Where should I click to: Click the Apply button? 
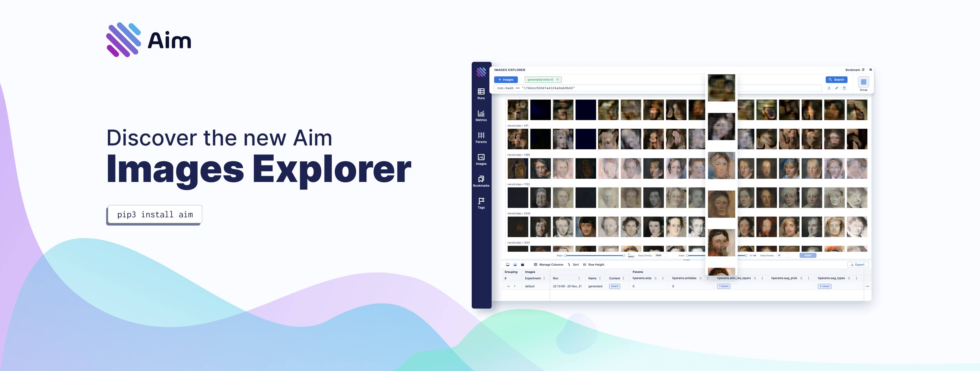(x=808, y=256)
